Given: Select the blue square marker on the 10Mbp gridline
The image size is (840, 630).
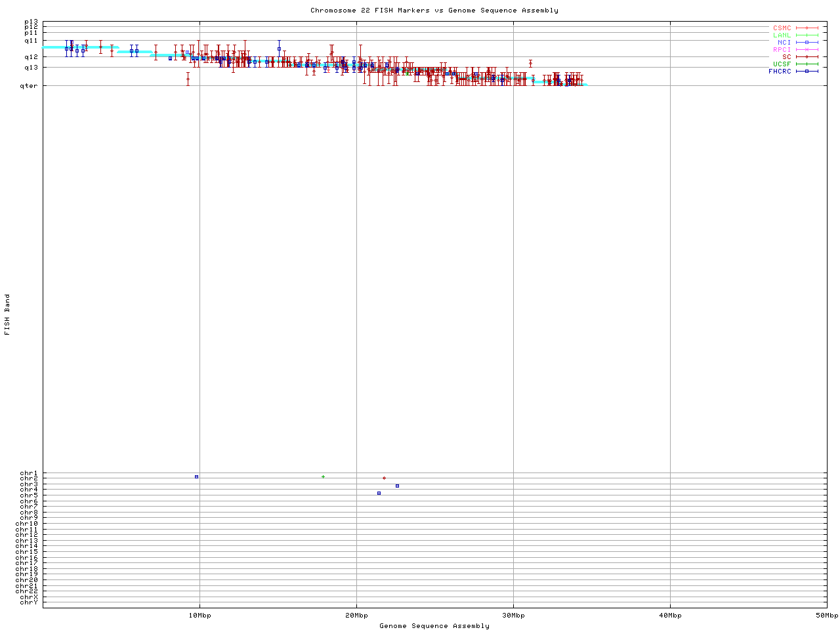Looking at the screenshot, I should [196, 476].
